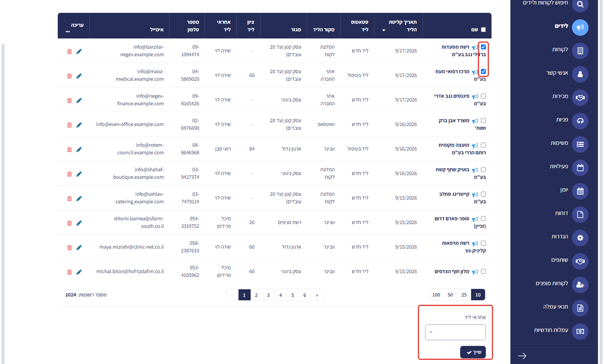Check the מלון חוף הצדפים lead checkbox

[x=484, y=271]
